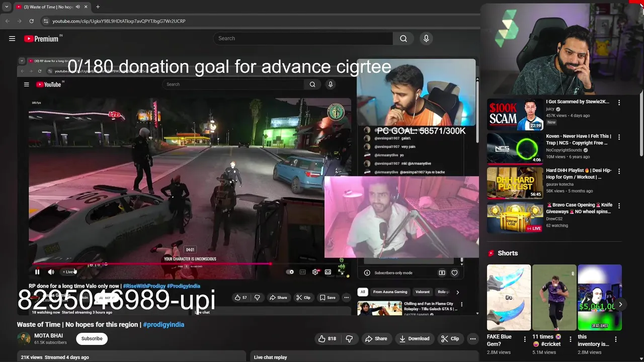This screenshot has width=644, height=362.
Task: Download the Waste of Time video
Action: click(x=414, y=338)
